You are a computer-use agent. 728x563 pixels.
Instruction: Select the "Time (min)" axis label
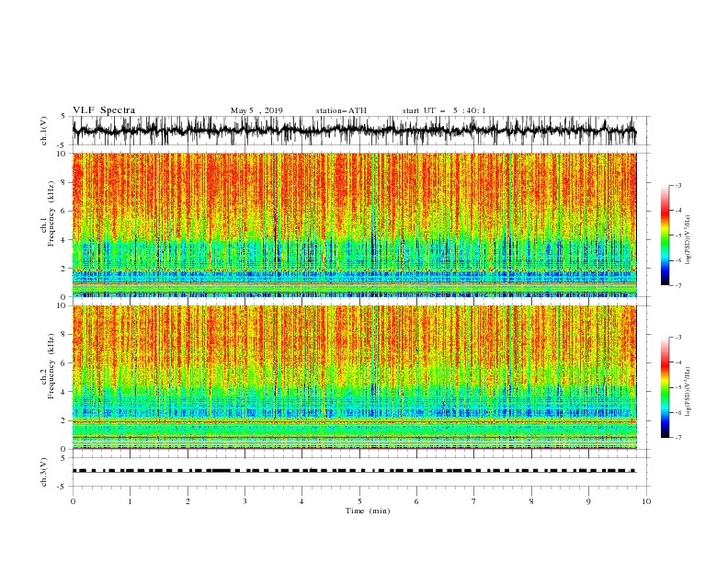click(368, 511)
